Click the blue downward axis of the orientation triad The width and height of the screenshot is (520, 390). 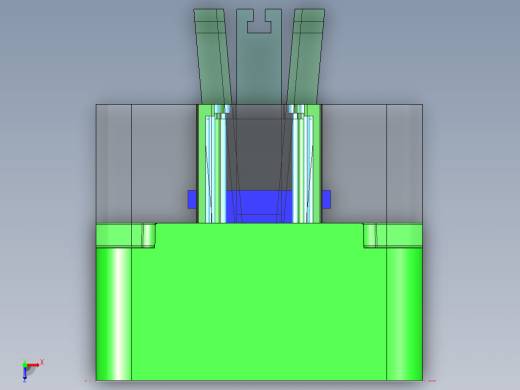pyautogui.click(x=25, y=375)
